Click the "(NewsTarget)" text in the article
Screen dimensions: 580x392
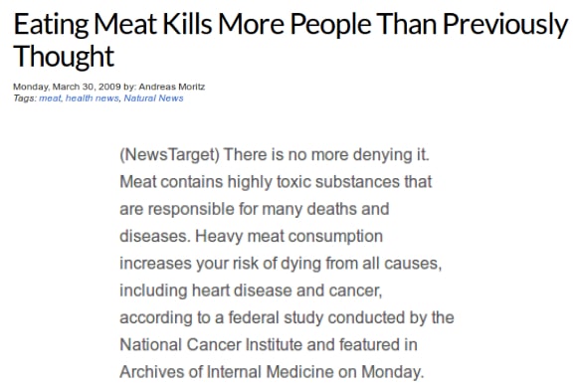(x=170, y=154)
